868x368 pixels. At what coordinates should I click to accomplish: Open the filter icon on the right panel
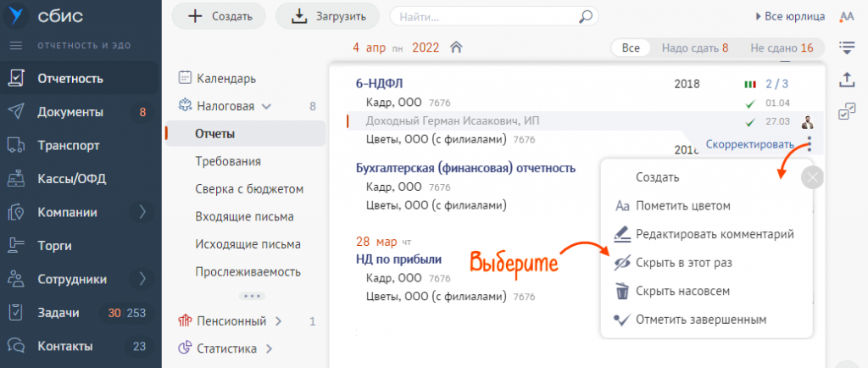847,47
